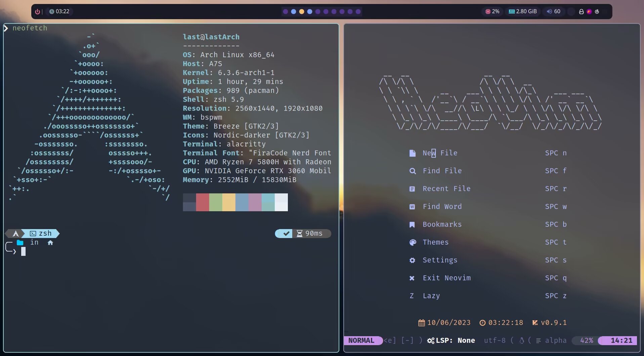Image resolution: width=644 pixels, height=356 pixels.
Task: Click the clock icon beside 03:22
Action: 52,11
